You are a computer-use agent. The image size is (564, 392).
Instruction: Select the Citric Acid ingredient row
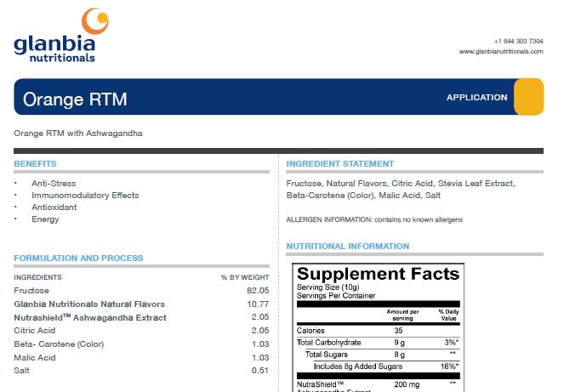(x=141, y=331)
